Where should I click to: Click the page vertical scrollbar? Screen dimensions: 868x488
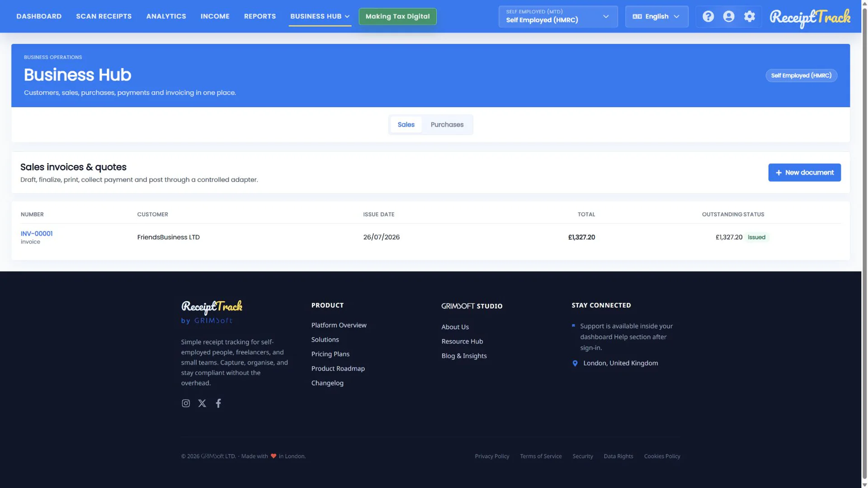click(x=864, y=244)
